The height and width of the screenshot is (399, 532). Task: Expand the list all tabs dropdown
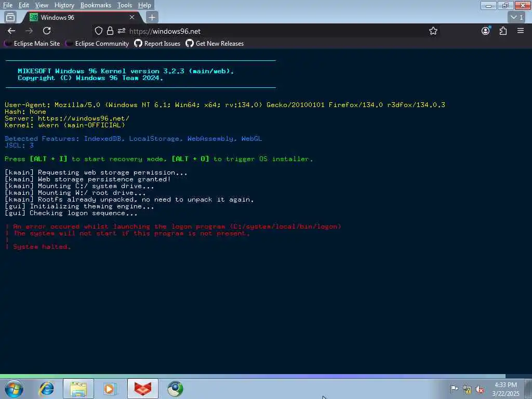click(x=517, y=17)
